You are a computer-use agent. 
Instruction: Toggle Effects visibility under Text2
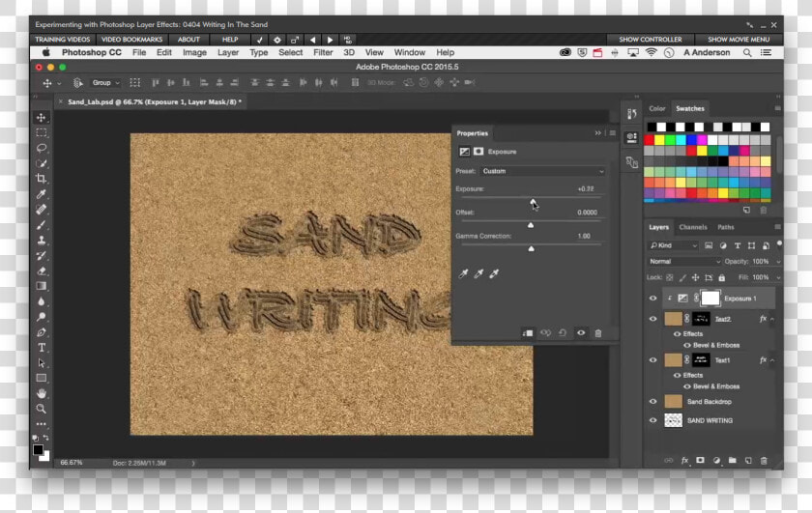point(677,334)
